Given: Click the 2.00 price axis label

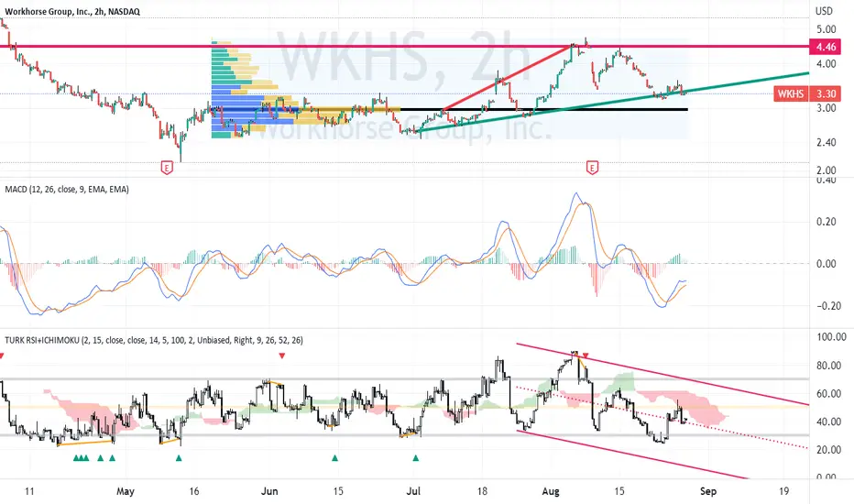Looking at the screenshot, I should 827,170.
